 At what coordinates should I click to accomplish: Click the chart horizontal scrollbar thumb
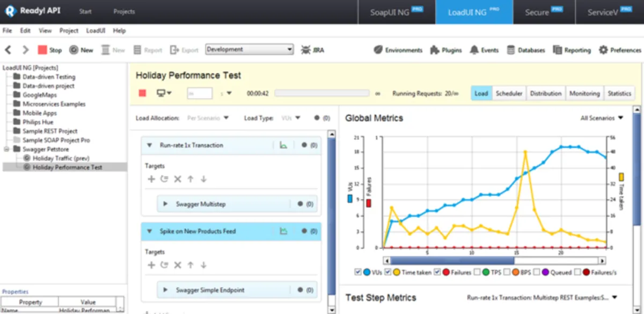(452, 260)
